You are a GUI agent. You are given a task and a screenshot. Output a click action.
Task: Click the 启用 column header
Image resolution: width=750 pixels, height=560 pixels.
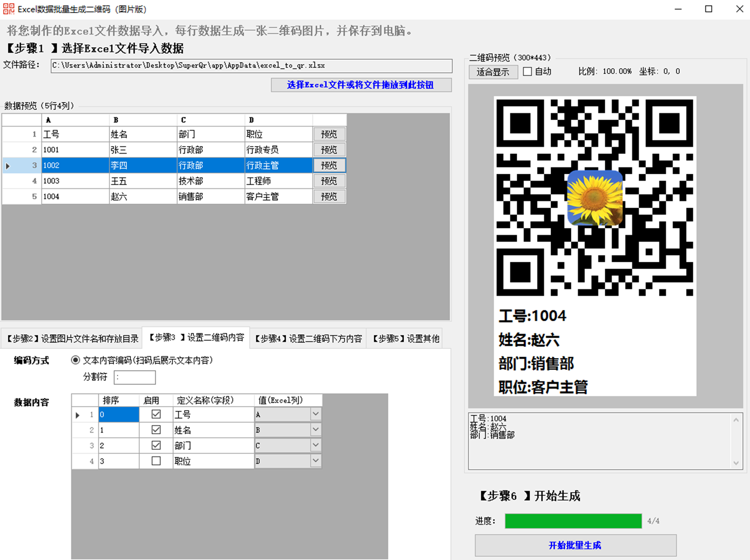pyautogui.click(x=156, y=400)
